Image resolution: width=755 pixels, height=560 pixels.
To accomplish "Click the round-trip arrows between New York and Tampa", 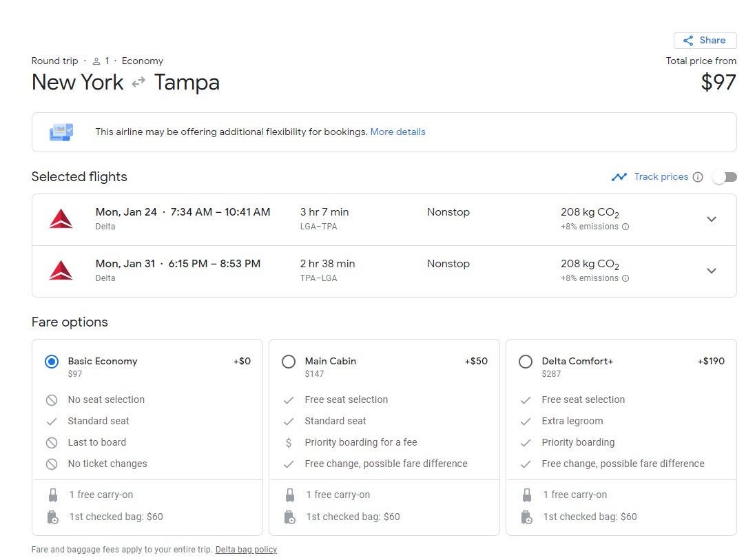I will pyautogui.click(x=138, y=82).
